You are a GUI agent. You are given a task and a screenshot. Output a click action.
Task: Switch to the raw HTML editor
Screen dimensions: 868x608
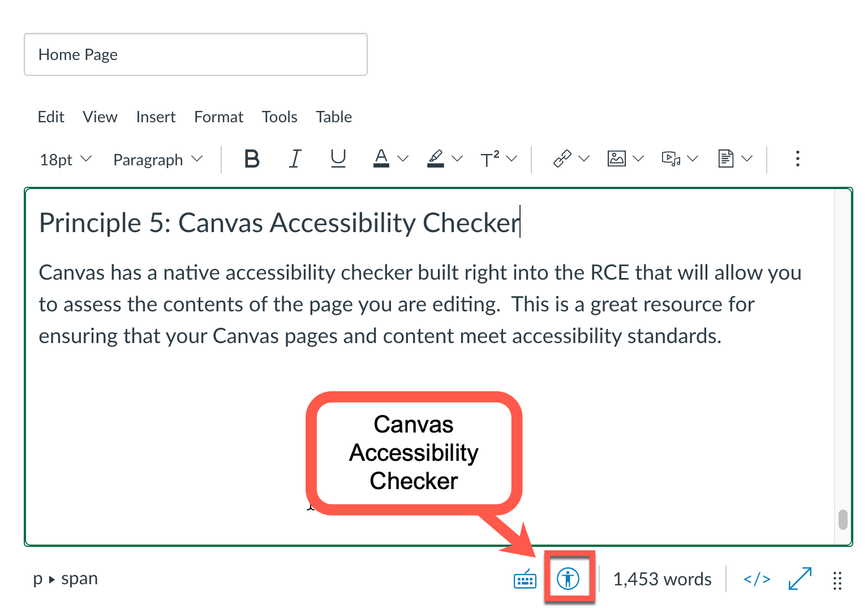pyautogui.click(x=757, y=579)
